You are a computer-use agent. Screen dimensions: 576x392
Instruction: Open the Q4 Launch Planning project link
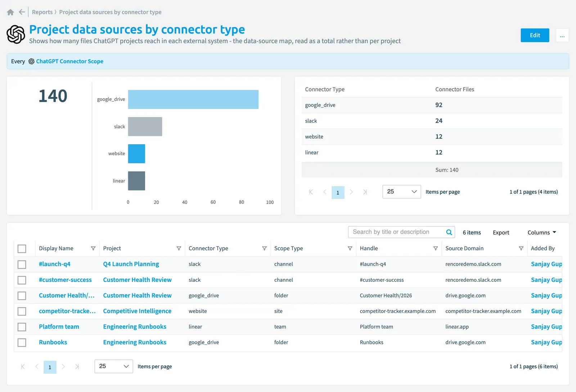[x=131, y=264]
